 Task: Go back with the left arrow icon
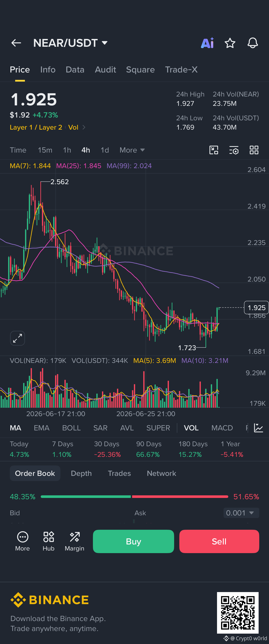point(16,43)
